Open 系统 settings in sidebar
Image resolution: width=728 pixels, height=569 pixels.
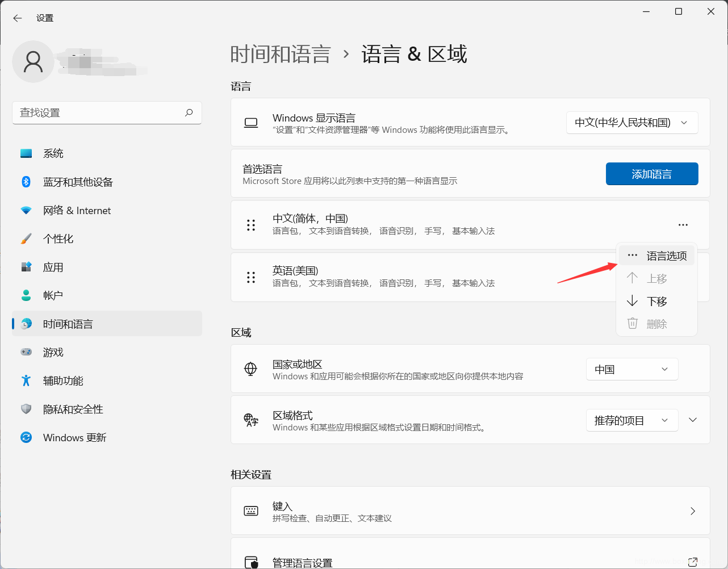point(107,153)
